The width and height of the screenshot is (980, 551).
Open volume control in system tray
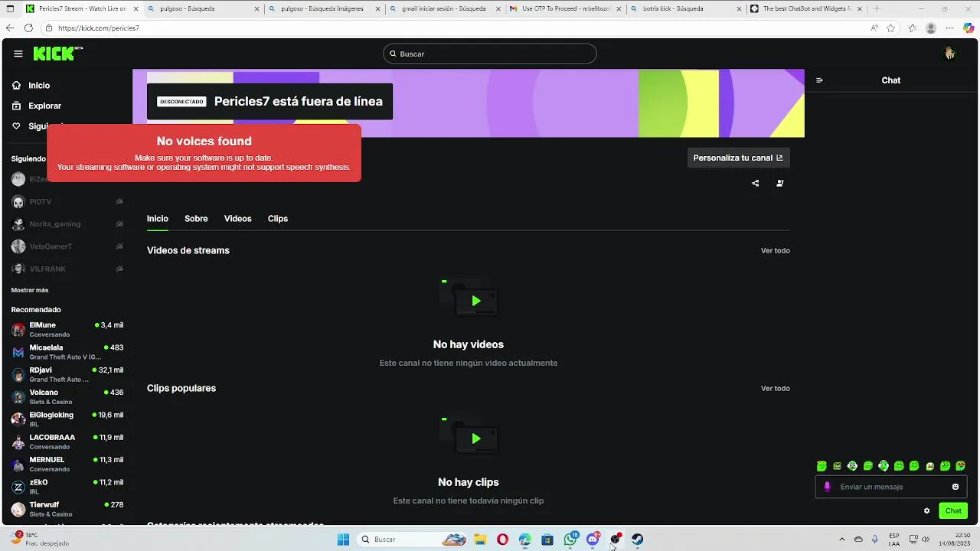(924, 540)
